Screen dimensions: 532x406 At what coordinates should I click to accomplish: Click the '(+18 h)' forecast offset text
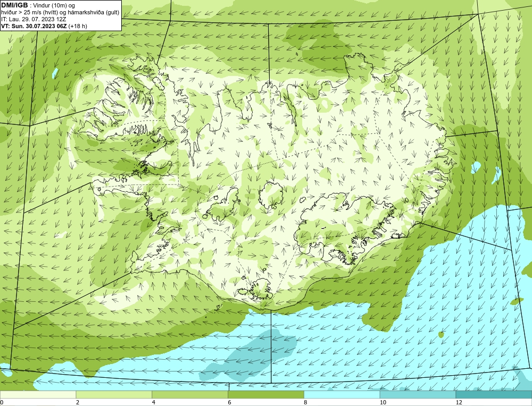click(x=78, y=26)
